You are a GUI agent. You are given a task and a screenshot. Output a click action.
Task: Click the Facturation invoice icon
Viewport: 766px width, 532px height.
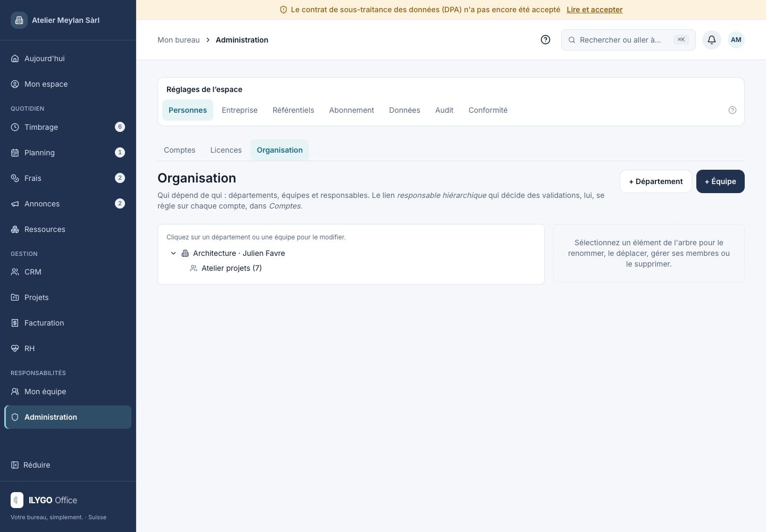(15, 323)
